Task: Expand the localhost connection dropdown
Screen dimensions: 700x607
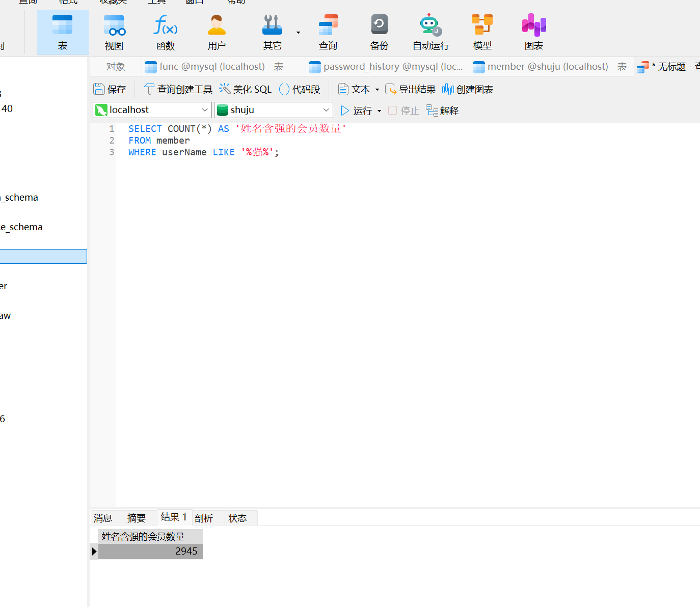Action: [204, 110]
